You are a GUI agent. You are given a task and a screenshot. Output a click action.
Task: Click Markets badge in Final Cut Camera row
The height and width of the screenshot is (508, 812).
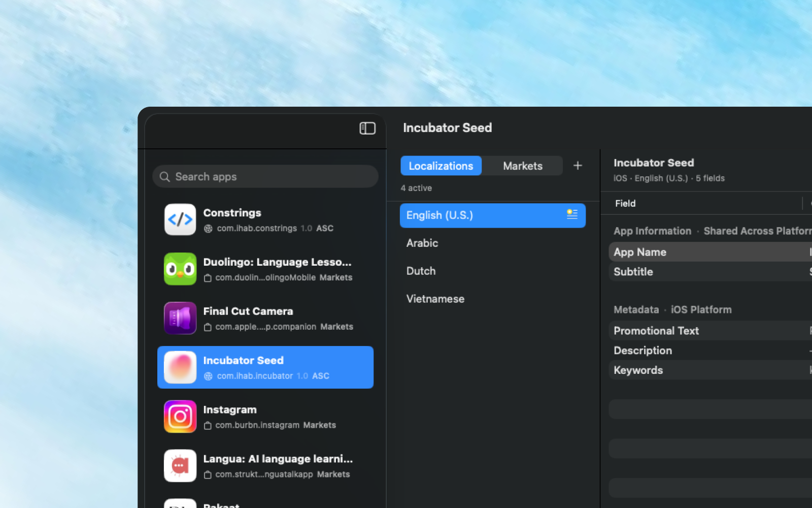[337, 327]
